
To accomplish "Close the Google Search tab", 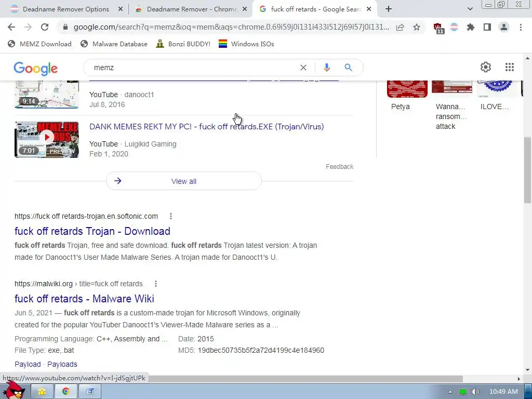I will (369, 9).
